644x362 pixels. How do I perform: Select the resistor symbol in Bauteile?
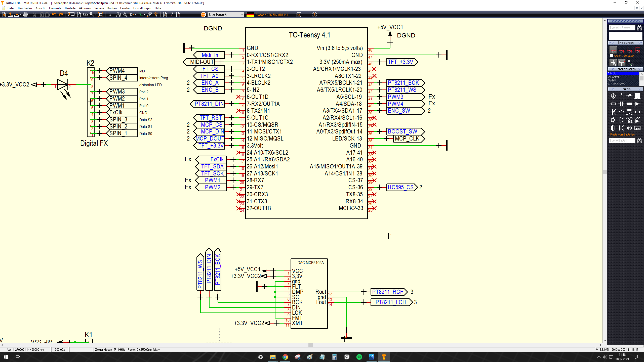[x=613, y=104]
